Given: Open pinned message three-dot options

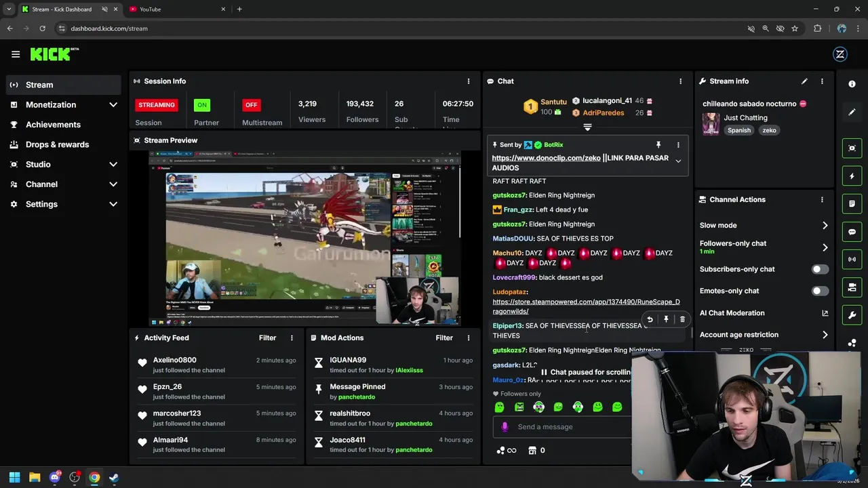Looking at the screenshot, I should [x=677, y=145].
